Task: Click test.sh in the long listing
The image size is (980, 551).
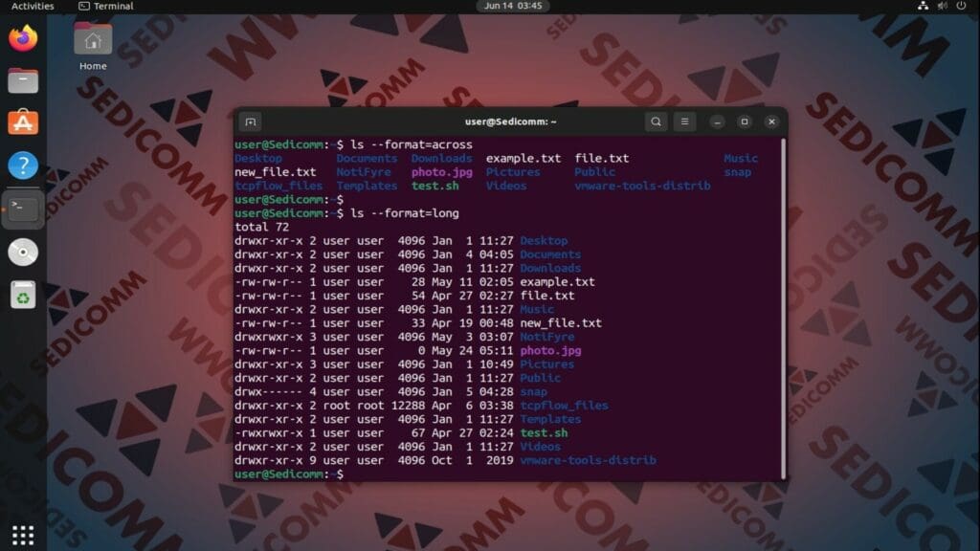Action: (x=544, y=433)
